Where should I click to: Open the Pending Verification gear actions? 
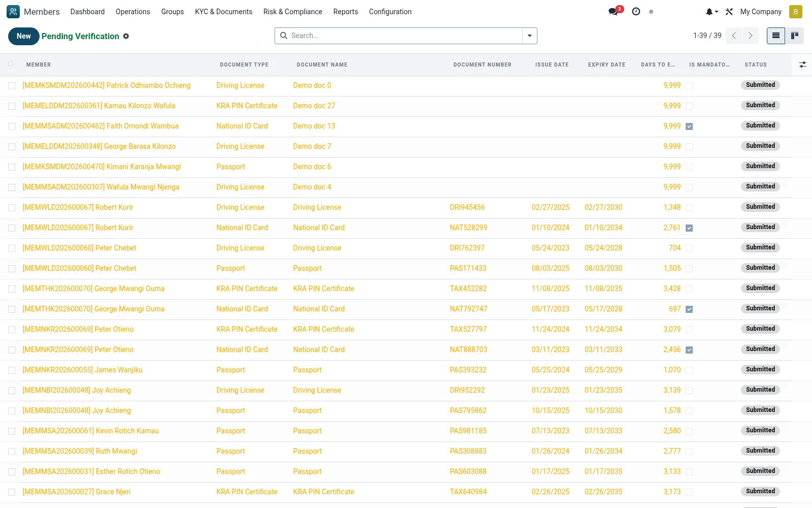[x=126, y=36]
